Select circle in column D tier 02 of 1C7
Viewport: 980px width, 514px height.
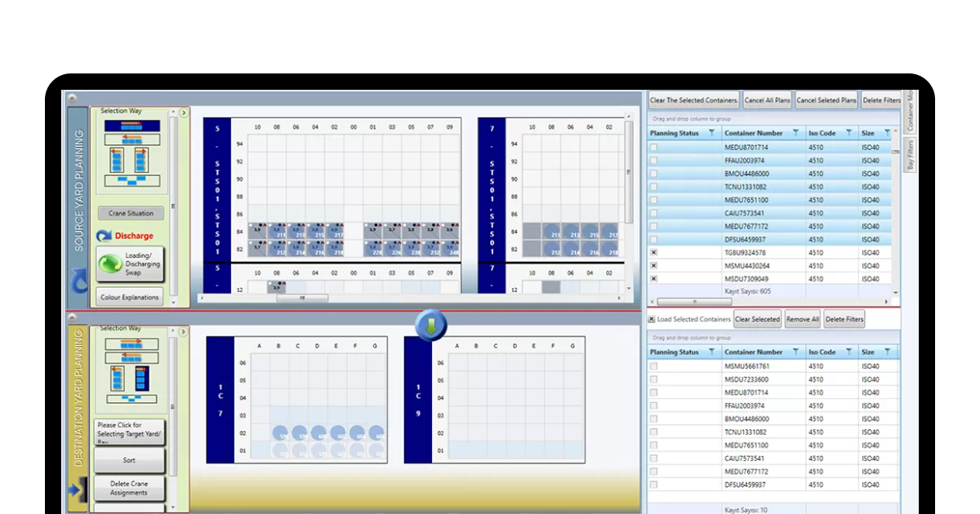318,433
